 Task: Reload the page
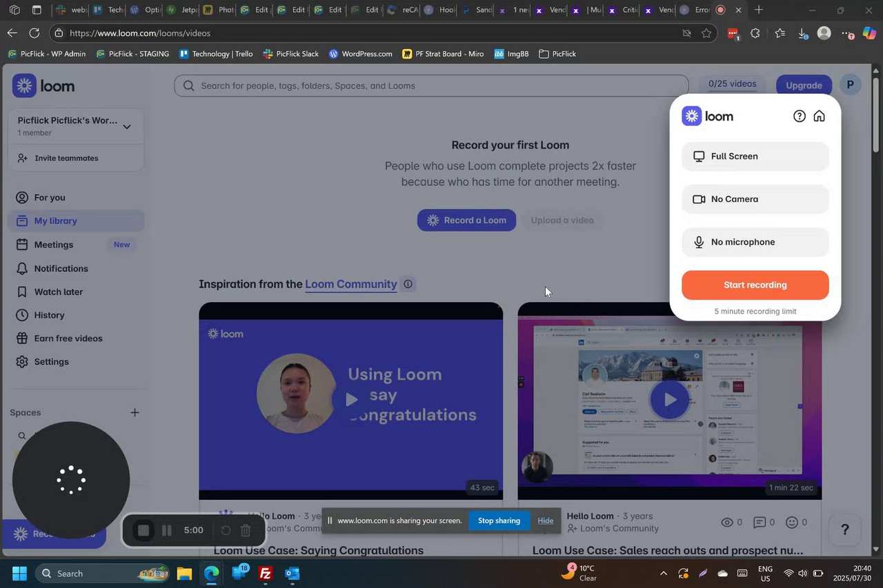point(34,33)
